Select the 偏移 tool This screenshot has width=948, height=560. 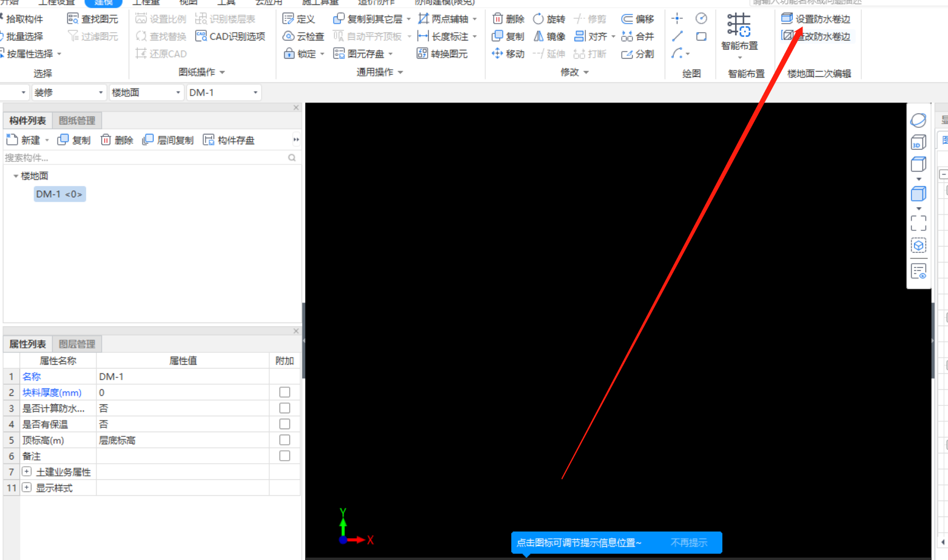638,19
